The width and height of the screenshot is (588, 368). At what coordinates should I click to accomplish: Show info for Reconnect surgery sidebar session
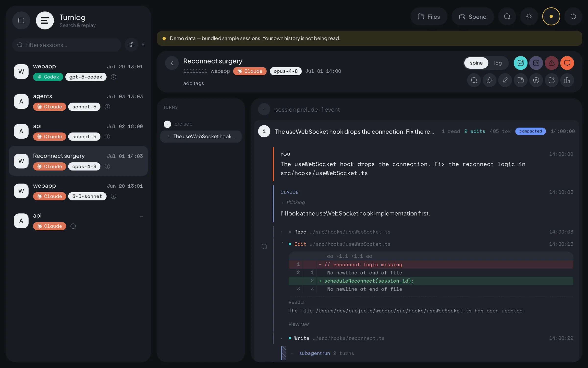click(x=107, y=166)
